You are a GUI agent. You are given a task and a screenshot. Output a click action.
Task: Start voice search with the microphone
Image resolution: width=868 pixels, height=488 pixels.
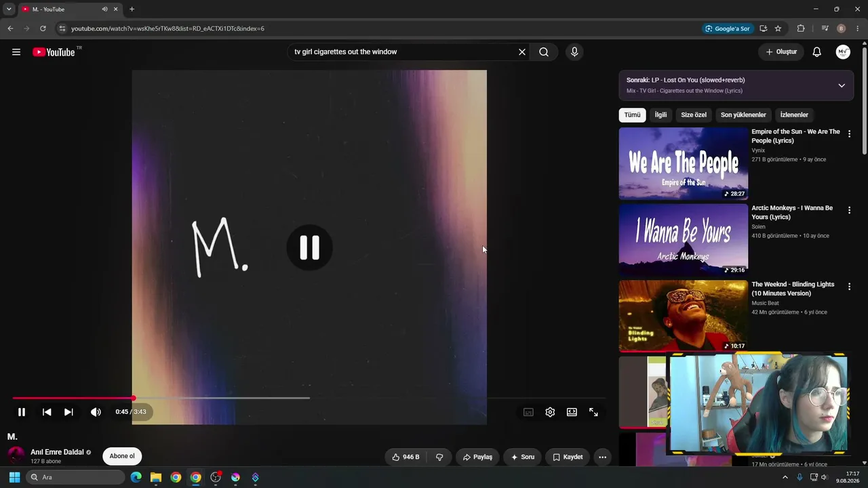[x=574, y=52]
